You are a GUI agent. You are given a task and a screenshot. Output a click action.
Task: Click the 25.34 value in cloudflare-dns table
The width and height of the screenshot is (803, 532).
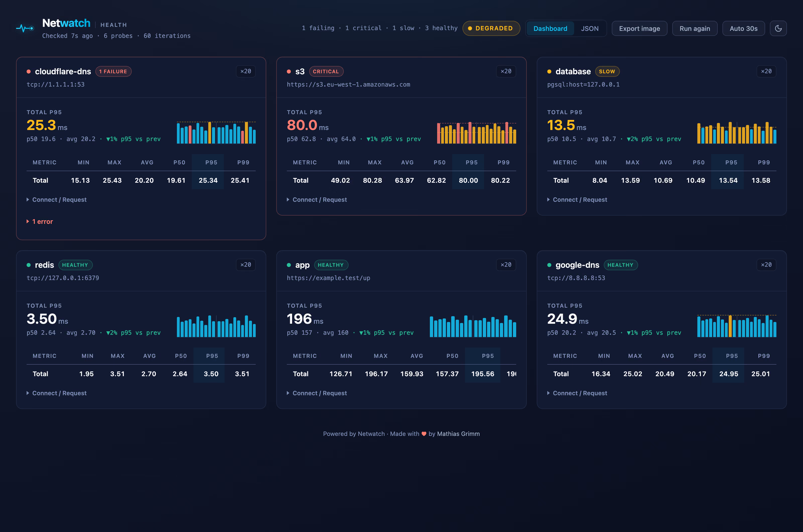pyautogui.click(x=208, y=180)
